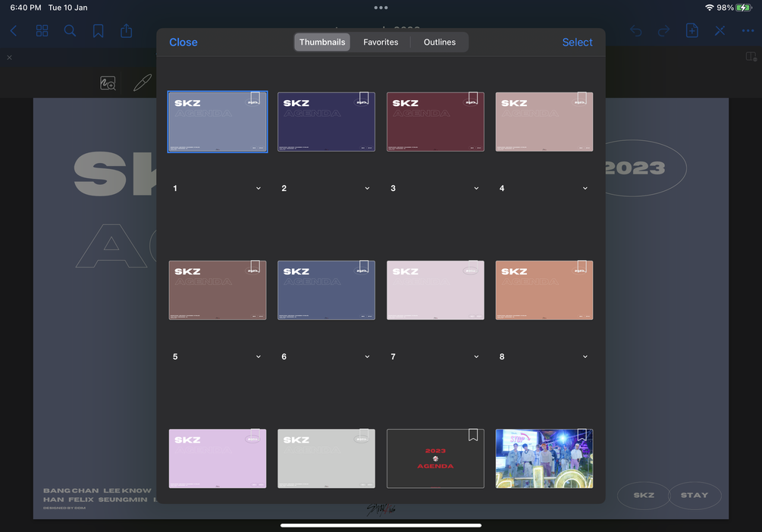Open the page 5 brown SKZ thumbnail
762x532 pixels.
click(x=218, y=290)
